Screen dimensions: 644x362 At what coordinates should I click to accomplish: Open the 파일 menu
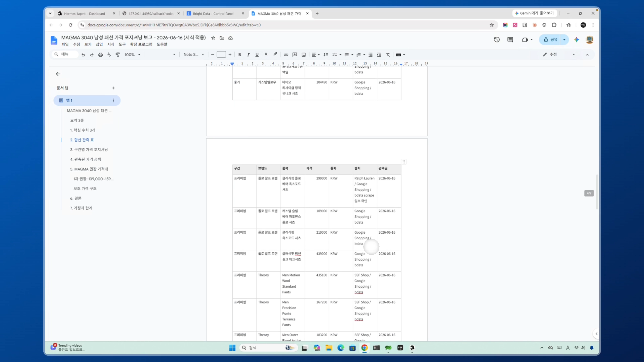pyautogui.click(x=65, y=44)
